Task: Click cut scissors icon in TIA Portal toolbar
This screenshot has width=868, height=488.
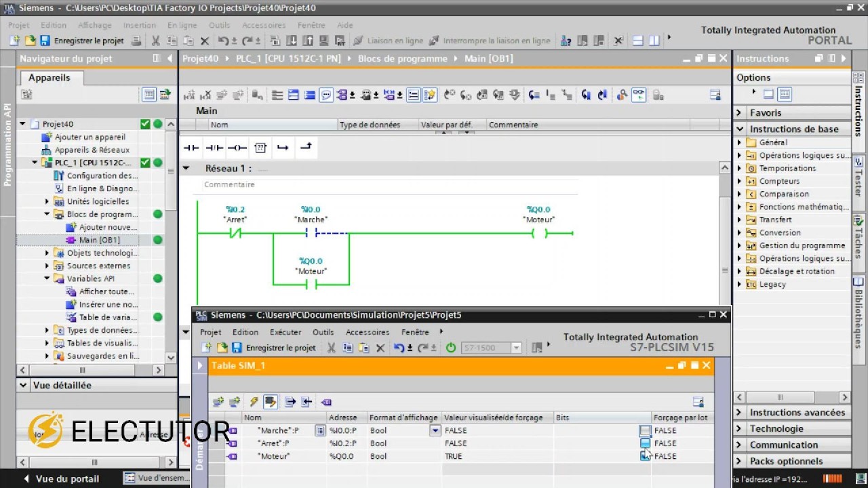Action: point(155,41)
